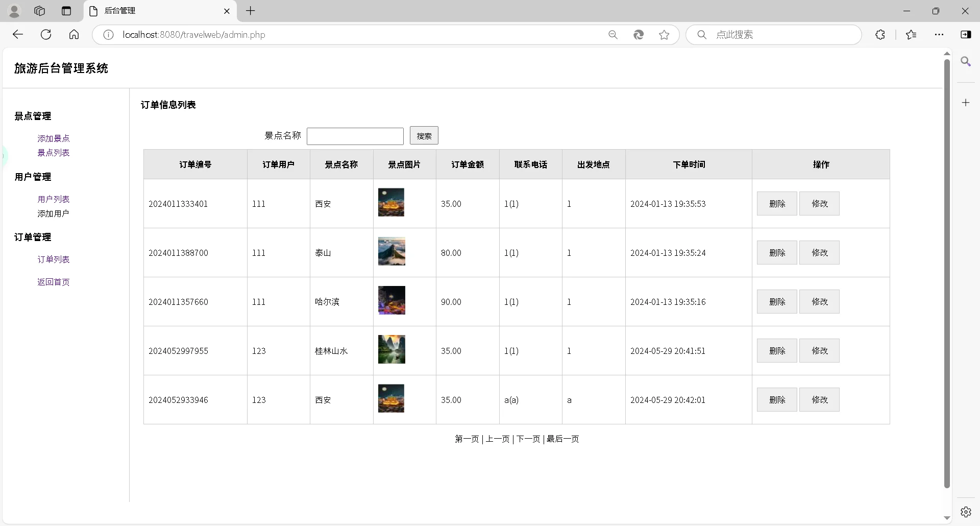
Task: Navigate back to the previous page
Action: coord(18,35)
